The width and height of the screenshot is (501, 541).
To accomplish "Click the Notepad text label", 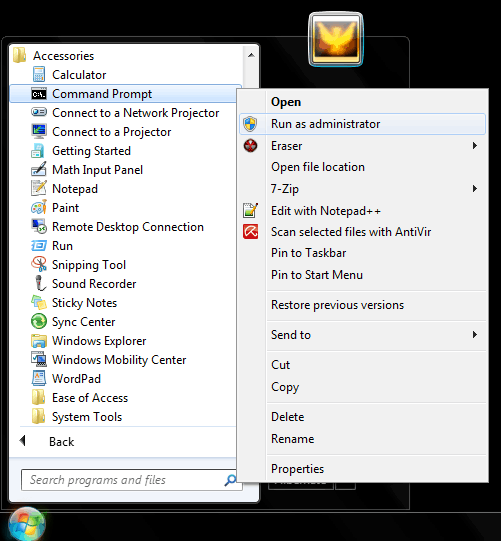I will click(75, 189).
